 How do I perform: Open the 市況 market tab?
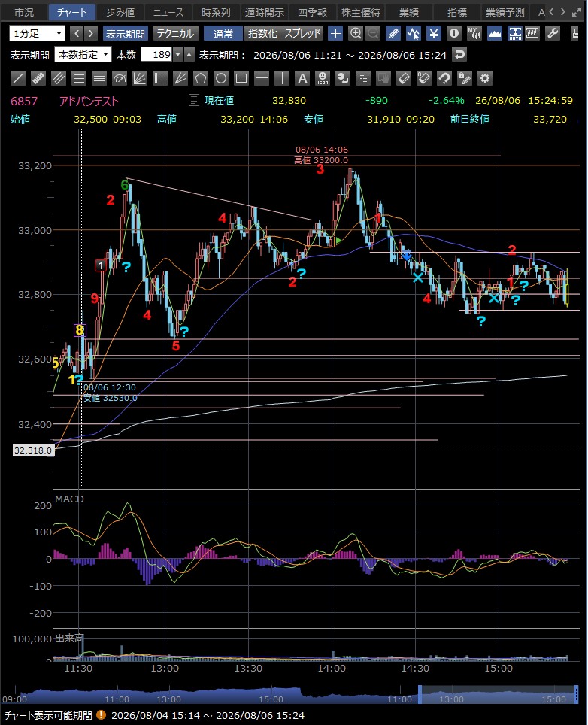tap(24, 12)
